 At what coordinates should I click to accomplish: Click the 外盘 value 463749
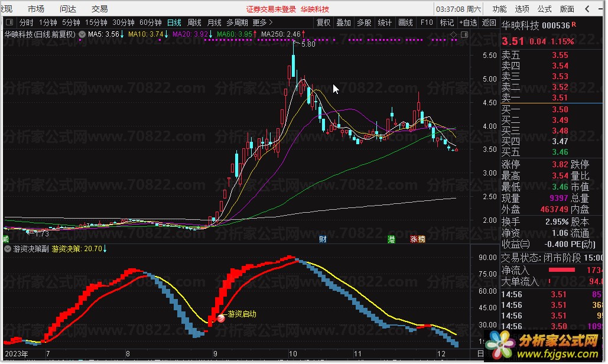[554, 209]
